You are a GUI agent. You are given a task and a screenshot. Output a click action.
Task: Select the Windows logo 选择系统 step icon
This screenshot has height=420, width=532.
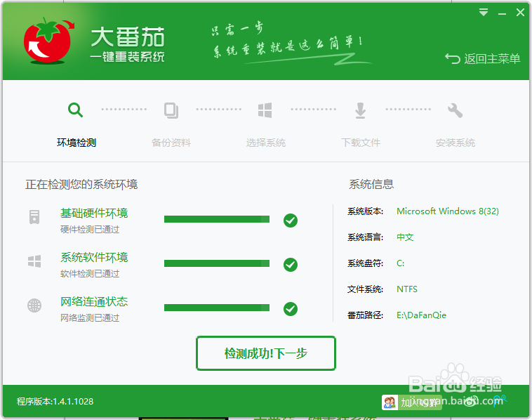tap(265, 110)
